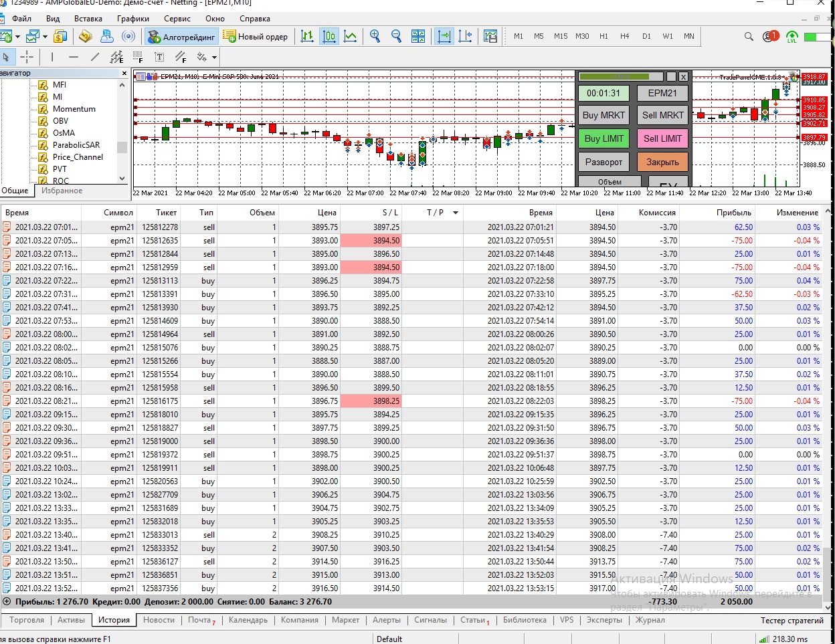Select the trendline drawing tool
The width and height of the screenshot is (835, 644).
95,57
